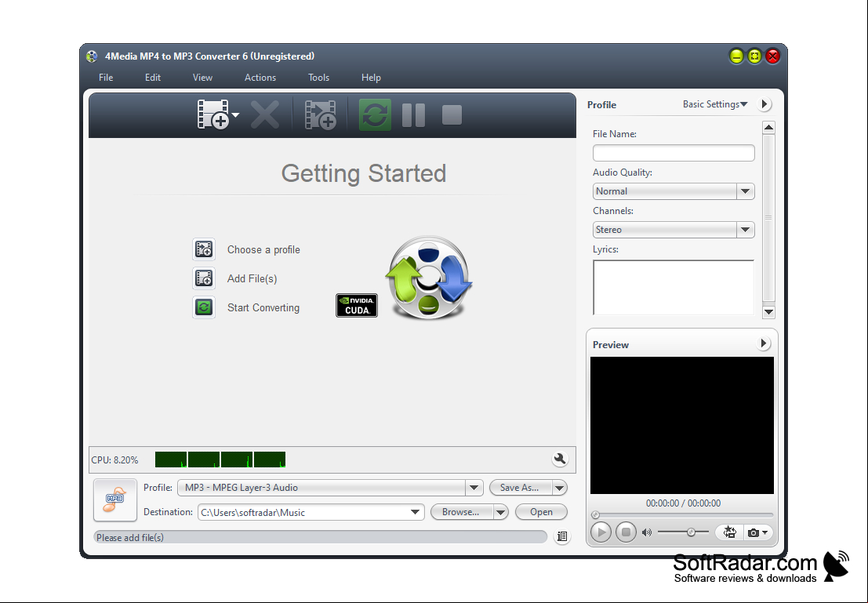Click the Play button in Preview
Image resolution: width=868 pixels, height=603 pixels.
(601, 532)
